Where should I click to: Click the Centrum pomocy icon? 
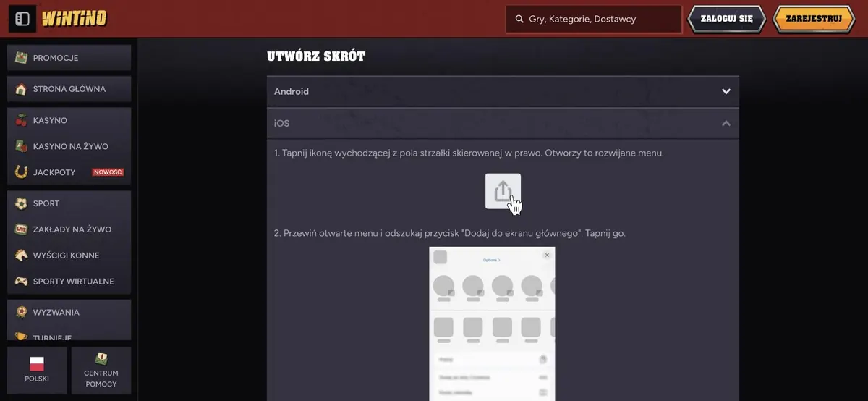point(101,358)
